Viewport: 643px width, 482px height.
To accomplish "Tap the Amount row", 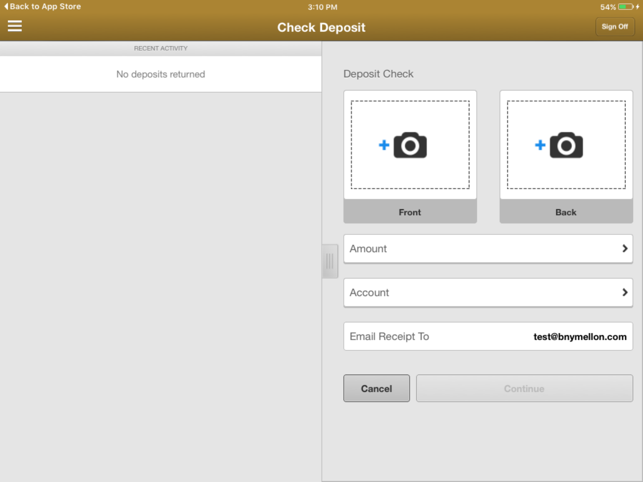I will point(488,249).
